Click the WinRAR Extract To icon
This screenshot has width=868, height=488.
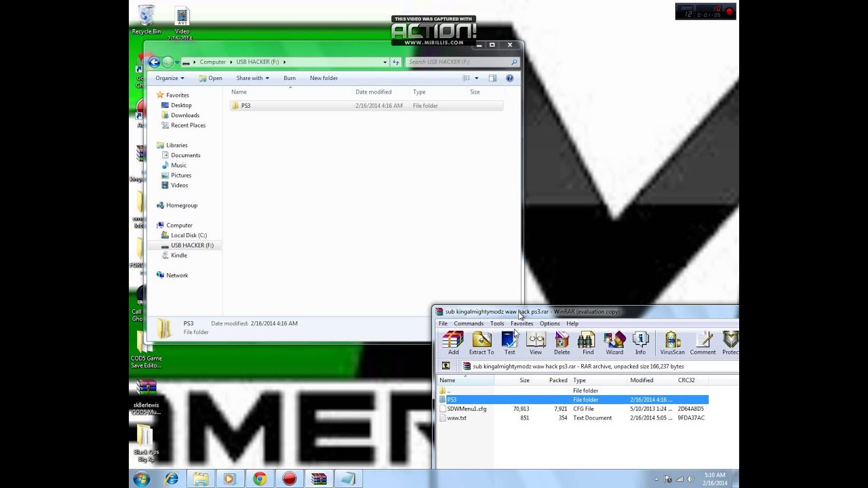coord(481,343)
